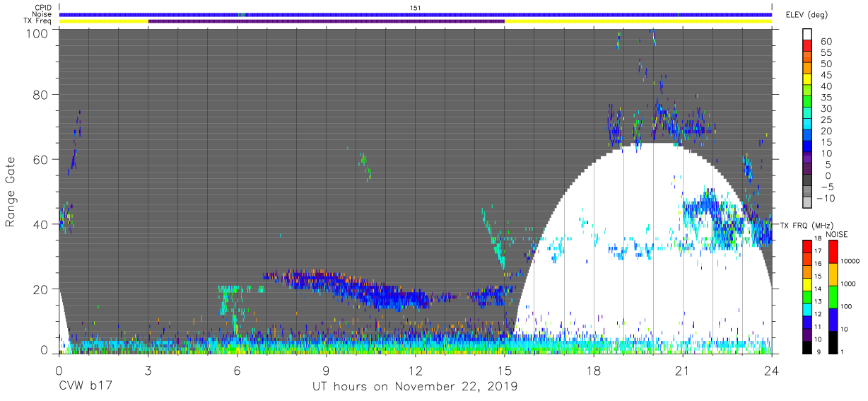Click the 45 label on the ELEV colorbar
The width and height of the screenshot is (868, 401).
[825, 75]
